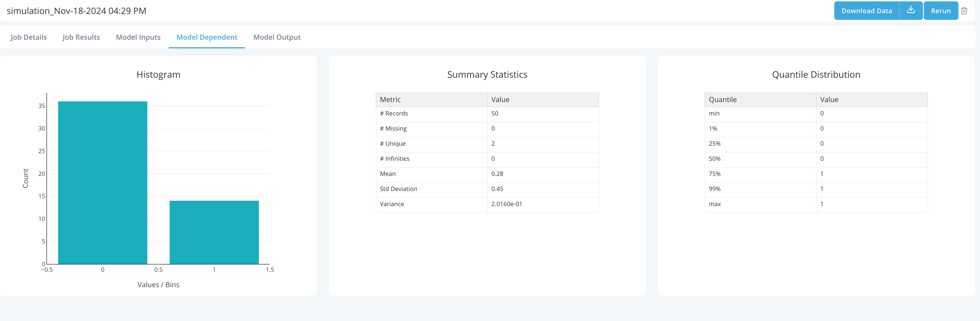
Task: Select the Model Dependent tab
Action: (207, 37)
